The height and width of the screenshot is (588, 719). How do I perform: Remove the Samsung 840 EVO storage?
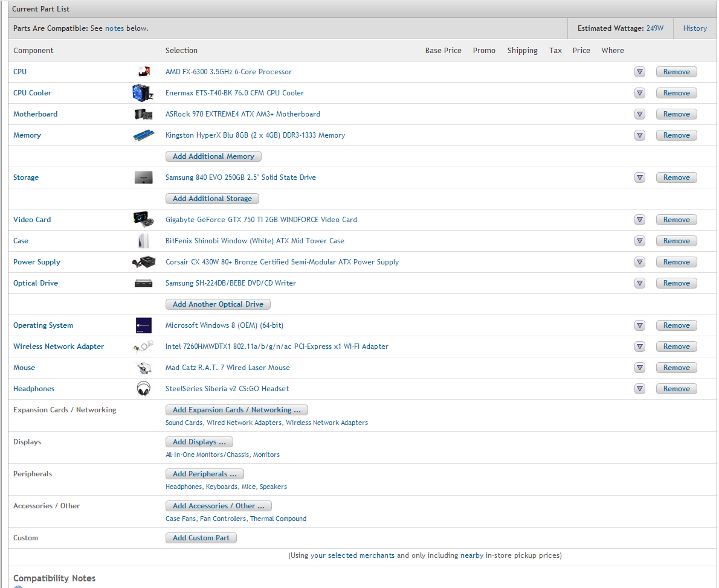(676, 177)
